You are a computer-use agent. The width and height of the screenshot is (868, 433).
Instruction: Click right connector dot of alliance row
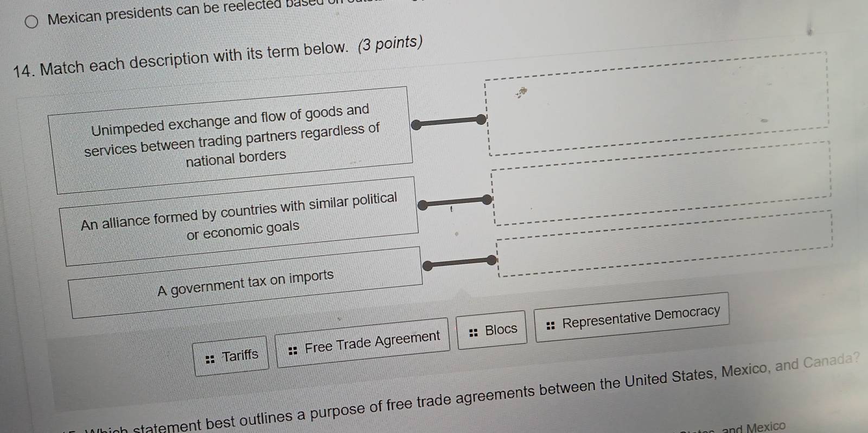[x=487, y=200]
